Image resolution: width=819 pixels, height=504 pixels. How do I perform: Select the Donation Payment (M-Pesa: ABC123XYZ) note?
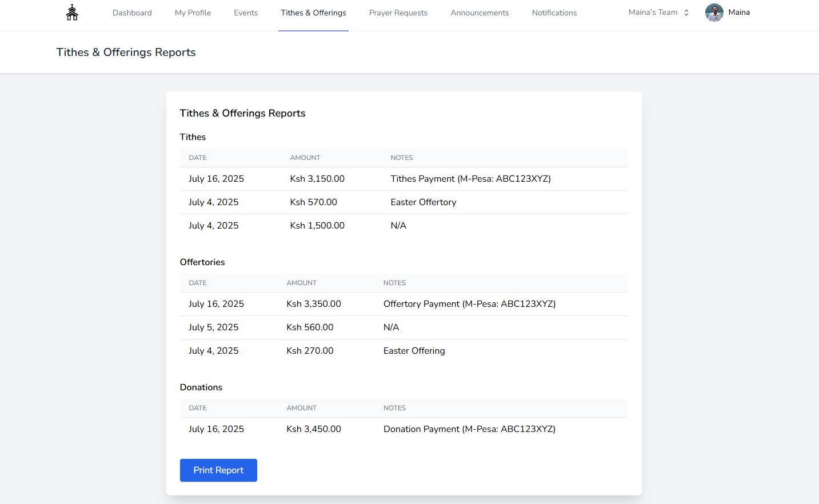pyautogui.click(x=469, y=429)
